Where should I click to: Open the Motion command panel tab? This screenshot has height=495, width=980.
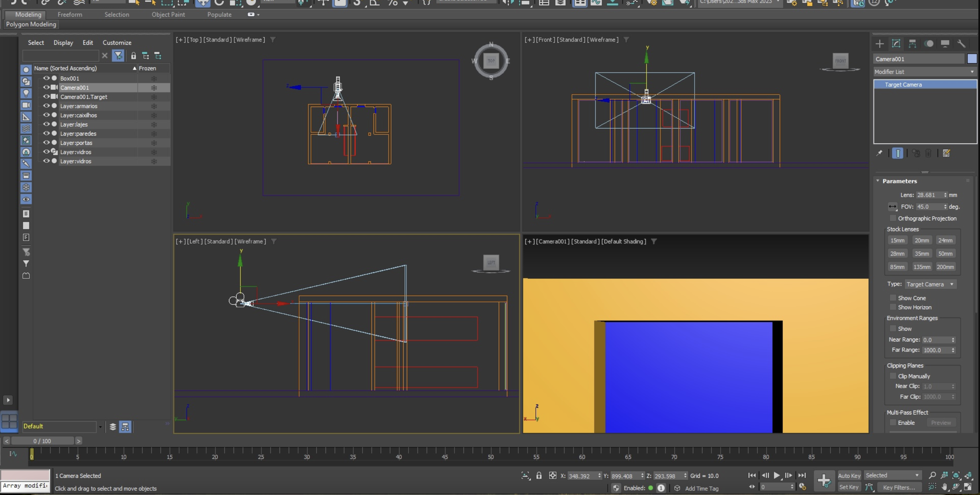click(x=929, y=44)
